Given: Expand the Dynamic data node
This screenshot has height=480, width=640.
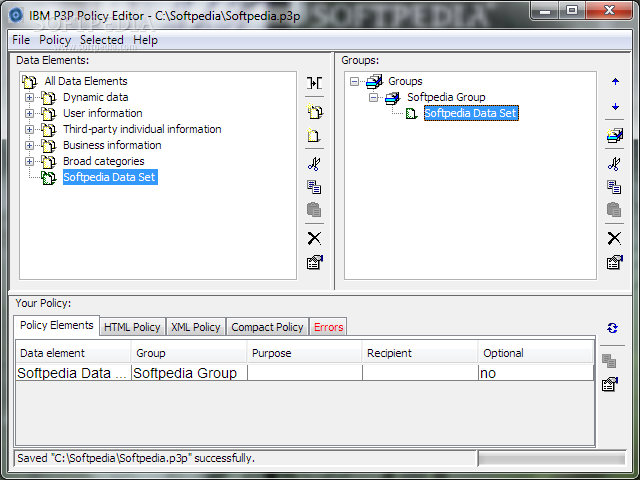Looking at the screenshot, I should [x=29, y=97].
